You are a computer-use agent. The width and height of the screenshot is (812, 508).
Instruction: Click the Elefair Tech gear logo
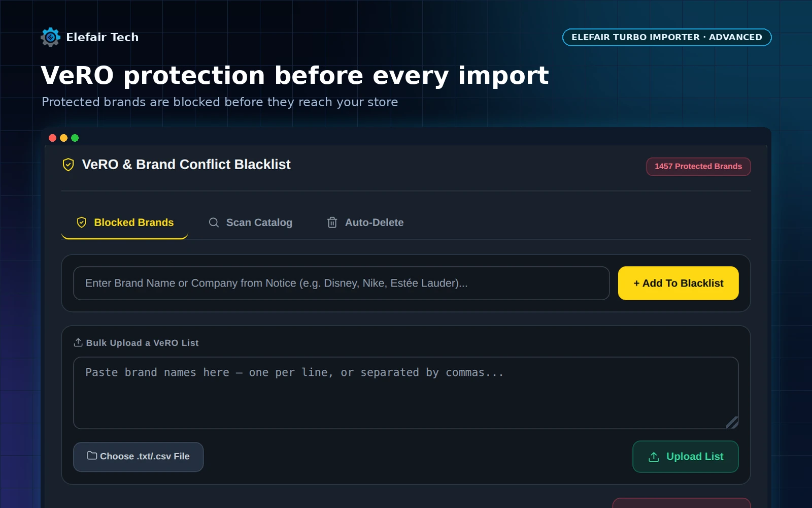50,37
